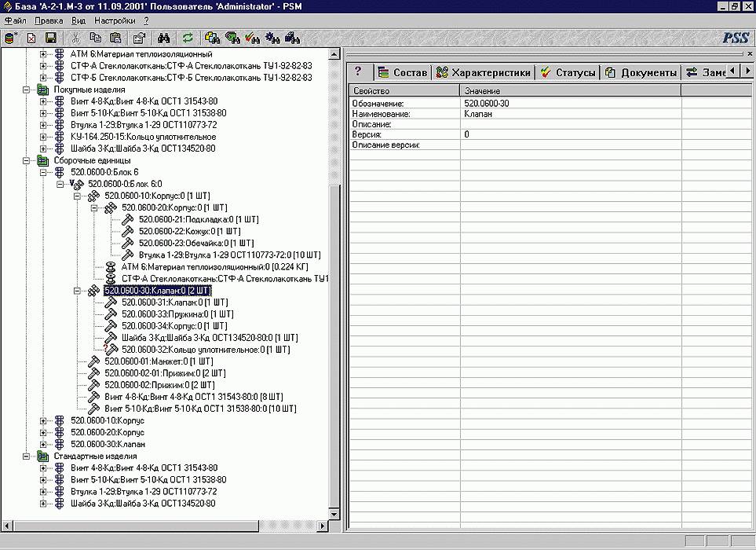Click the Save floppy disk icon
The height and width of the screenshot is (550, 756).
click(51, 38)
